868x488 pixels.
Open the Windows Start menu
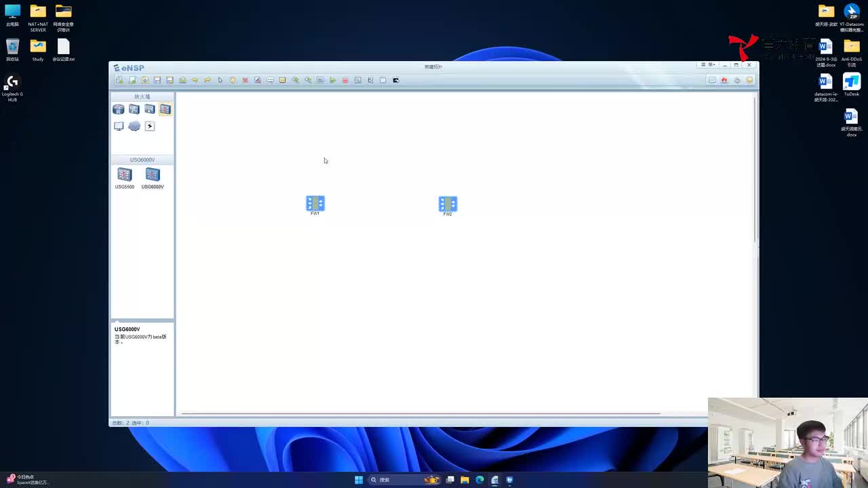point(359,480)
